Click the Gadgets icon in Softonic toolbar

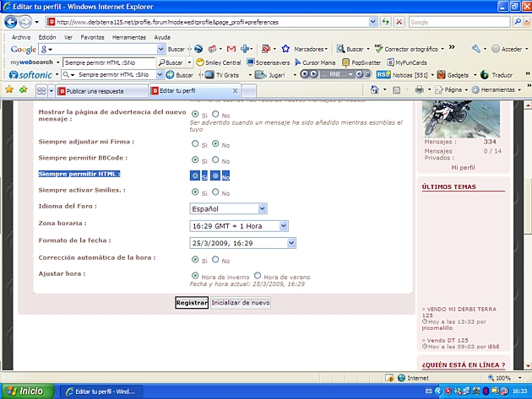[x=441, y=75]
